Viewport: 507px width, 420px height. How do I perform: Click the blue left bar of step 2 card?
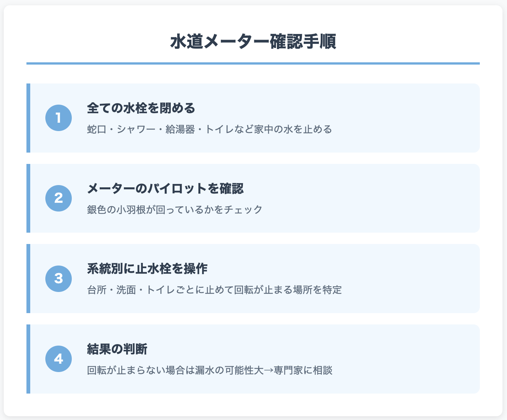(x=28, y=198)
